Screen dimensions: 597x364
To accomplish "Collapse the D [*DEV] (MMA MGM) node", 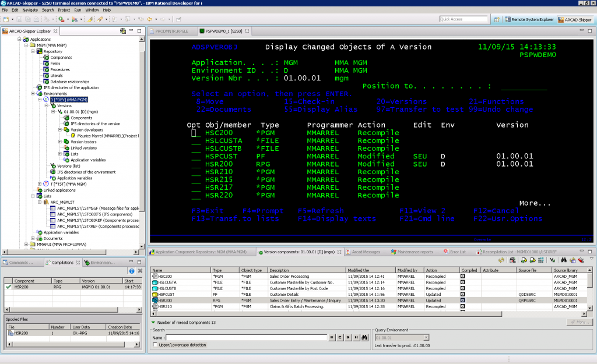I will 40,100.
